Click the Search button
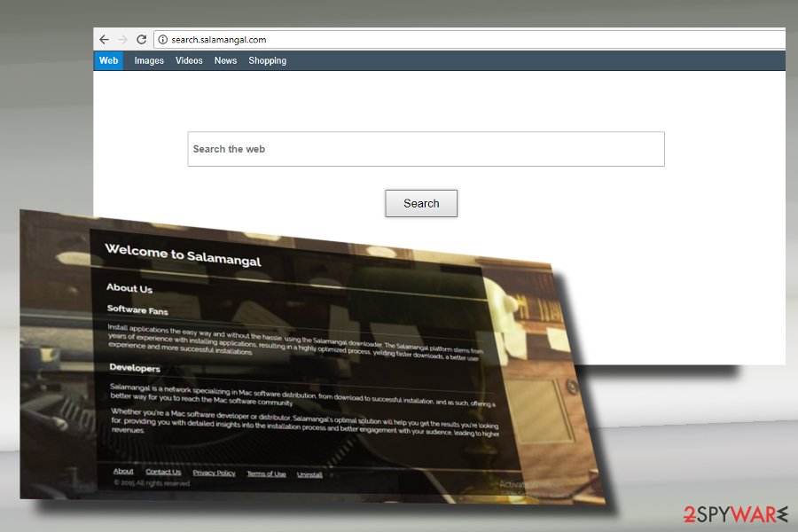Screen dimensions: 798x532 (421, 204)
